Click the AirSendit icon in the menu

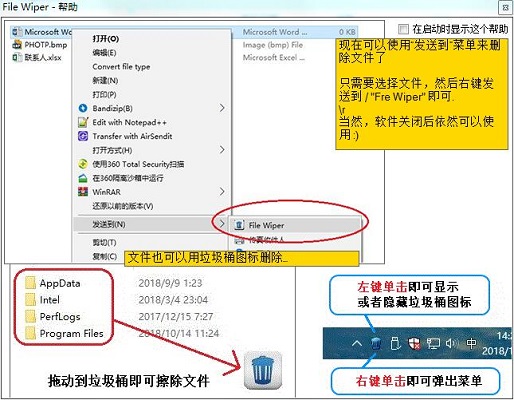coord(83,136)
